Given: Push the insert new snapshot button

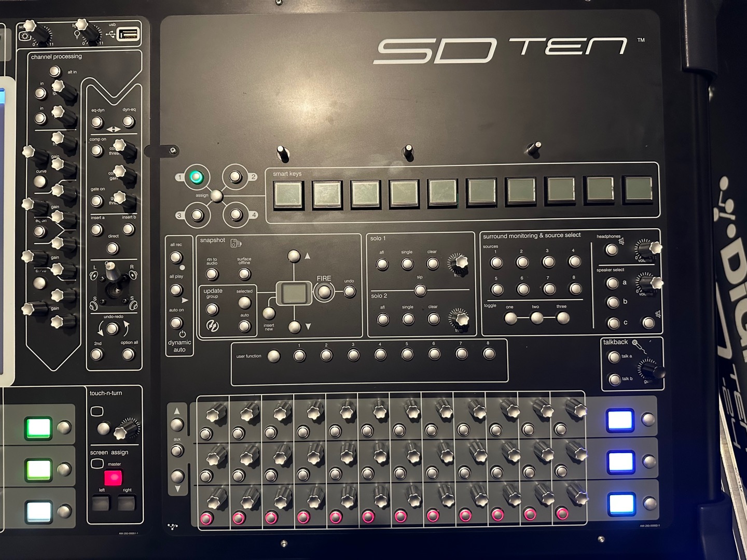Looking at the screenshot, I should pyautogui.click(x=269, y=313).
